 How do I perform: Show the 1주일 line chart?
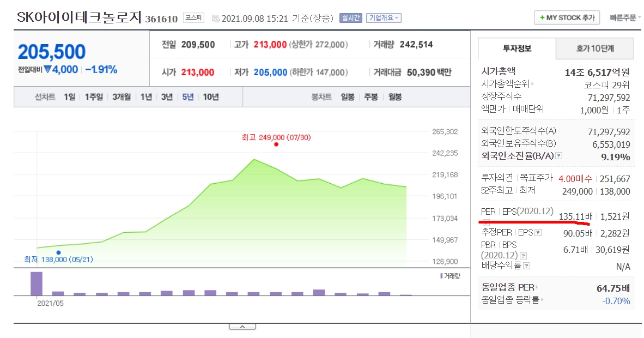click(x=94, y=97)
